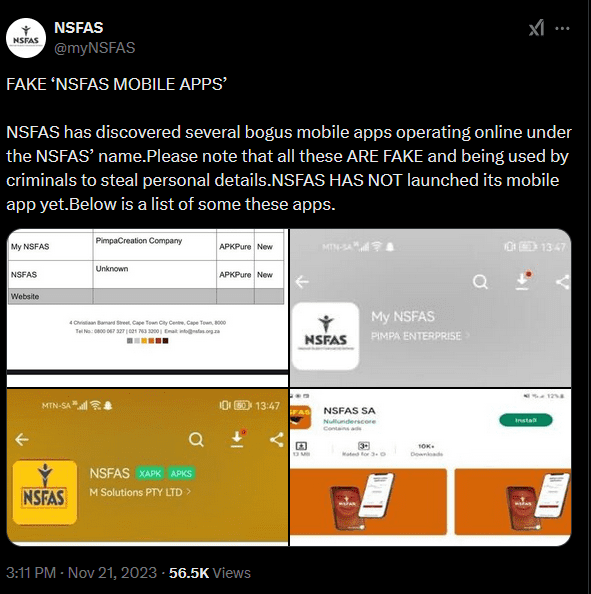Click the NSFAS profile avatar
591x594 pixels.
point(26,38)
